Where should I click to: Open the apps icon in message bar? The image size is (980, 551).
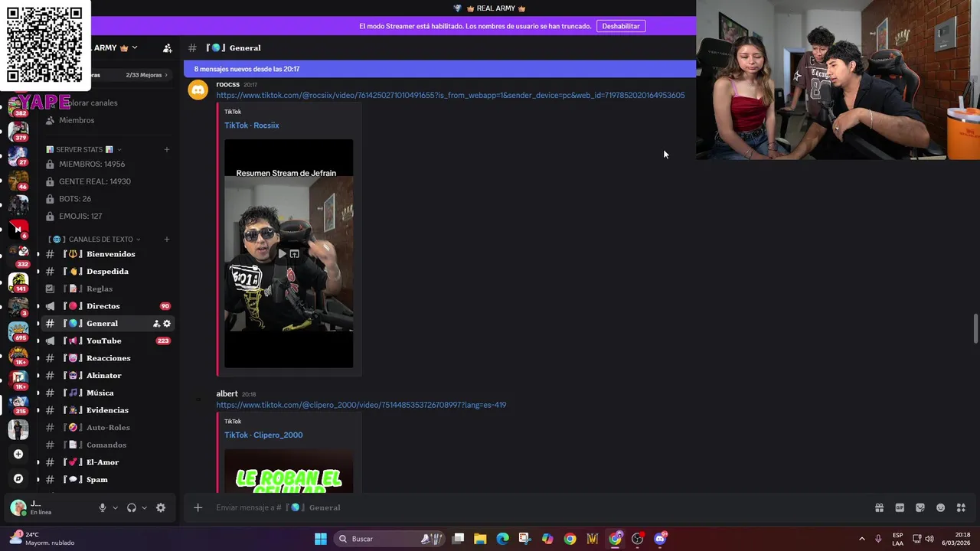pos(961,507)
